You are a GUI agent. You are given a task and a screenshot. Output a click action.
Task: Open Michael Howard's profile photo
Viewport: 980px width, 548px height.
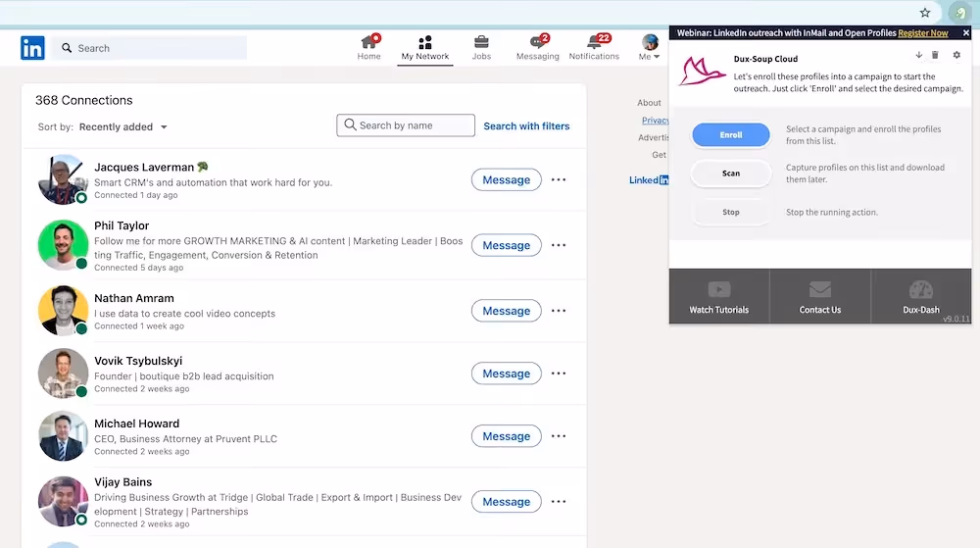tap(63, 435)
